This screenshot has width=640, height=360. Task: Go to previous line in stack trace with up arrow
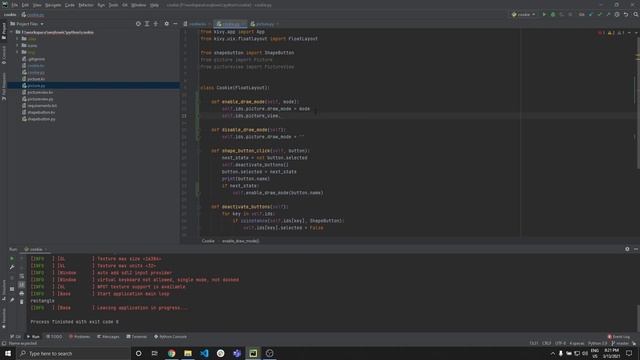[22, 258]
